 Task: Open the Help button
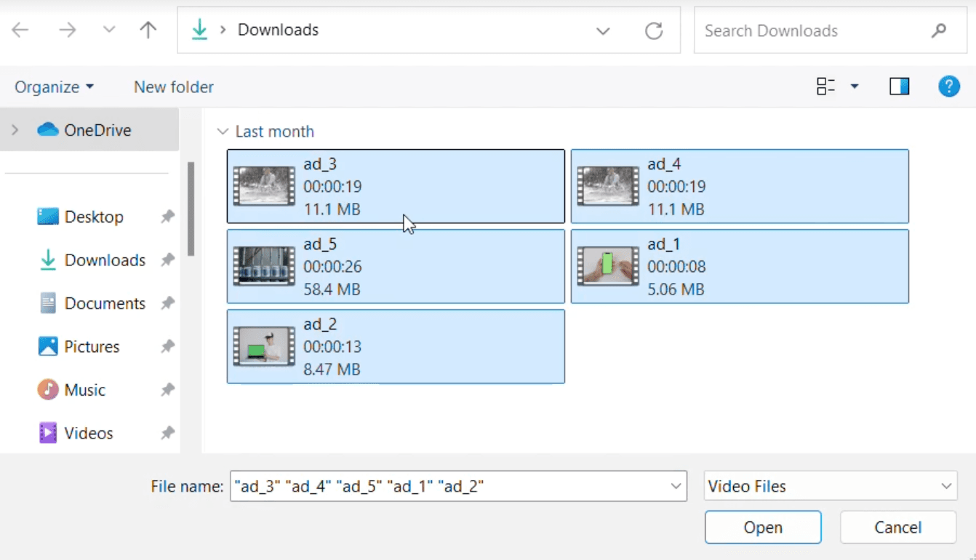point(949,87)
